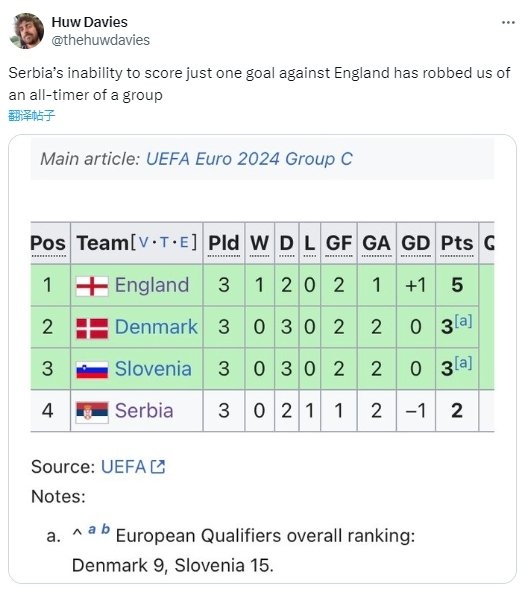The height and width of the screenshot is (589, 532).
Task: Open the Denmark team link
Action: (156, 327)
